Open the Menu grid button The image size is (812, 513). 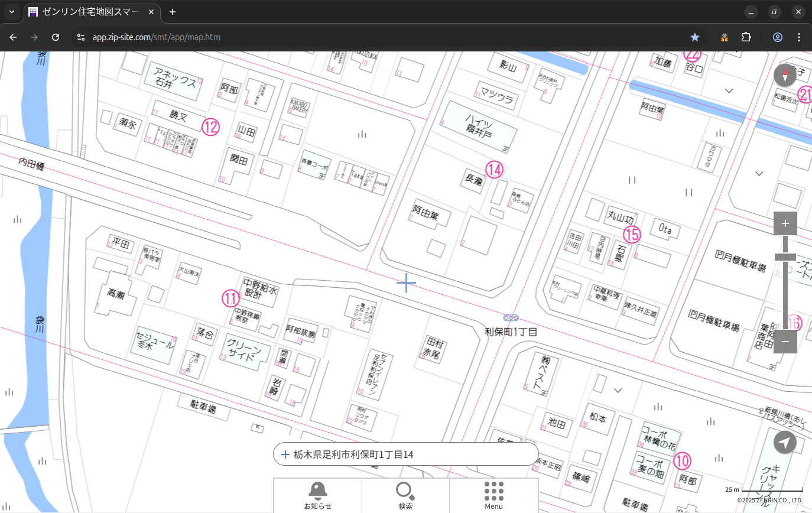tap(493, 495)
